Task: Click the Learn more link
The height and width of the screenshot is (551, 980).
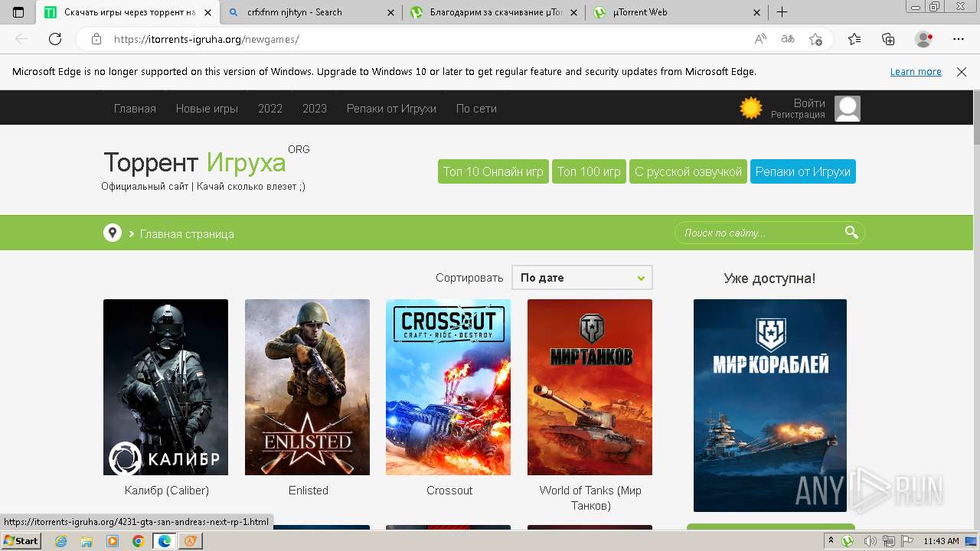Action: [x=916, y=71]
